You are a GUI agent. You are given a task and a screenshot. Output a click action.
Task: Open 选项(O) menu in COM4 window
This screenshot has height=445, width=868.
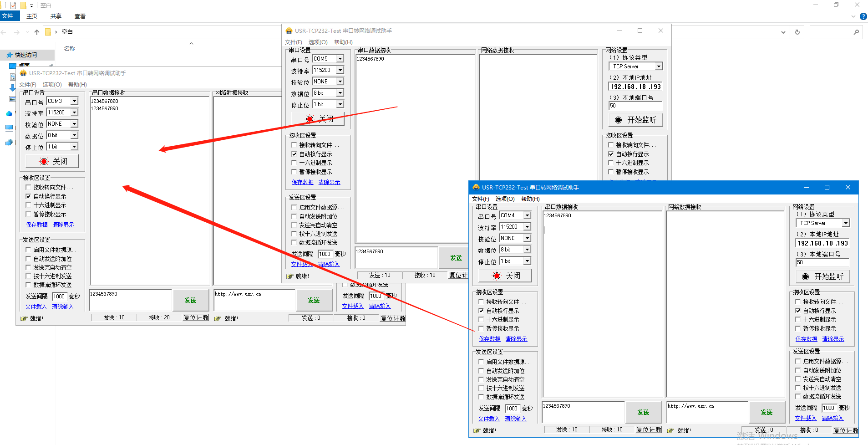[x=505, y=199]
